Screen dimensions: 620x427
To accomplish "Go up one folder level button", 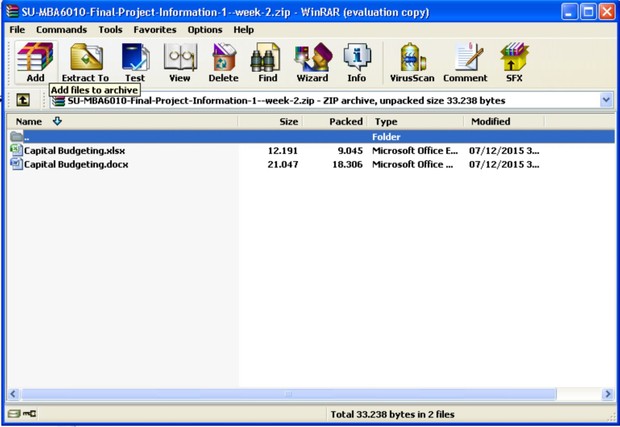I will pos(23,100).
